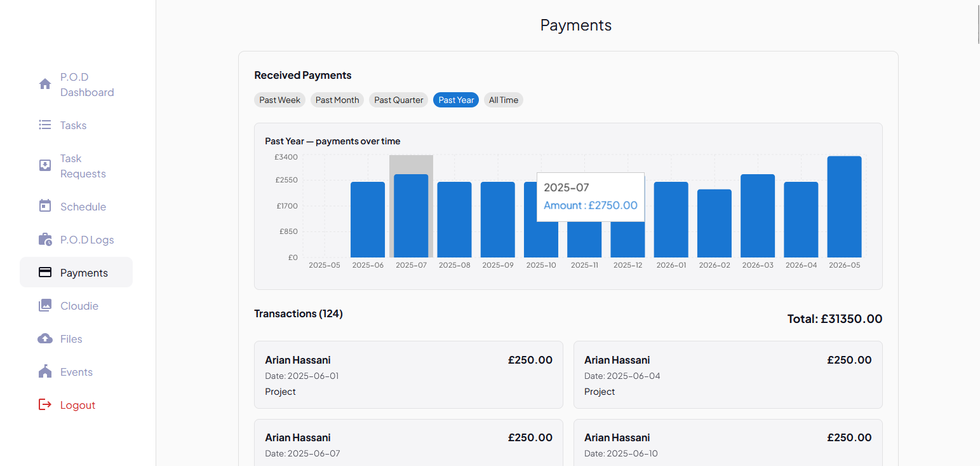
Task: Click the 2025-06 bar in the chart
Action: click(368, 220)
